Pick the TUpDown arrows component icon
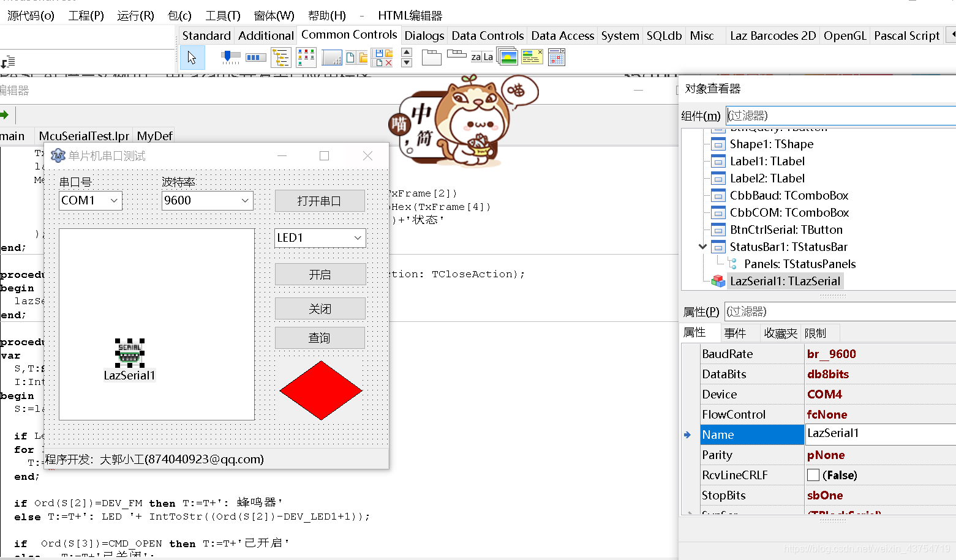The width and height of the screenshot is (956, 560). point(406,58)
